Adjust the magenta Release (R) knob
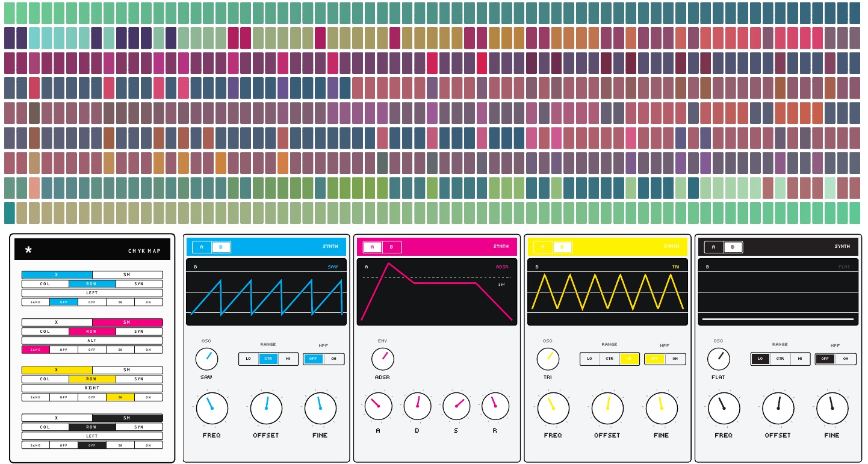This screenshot has height=464, width=868. (x=495, y=406)
